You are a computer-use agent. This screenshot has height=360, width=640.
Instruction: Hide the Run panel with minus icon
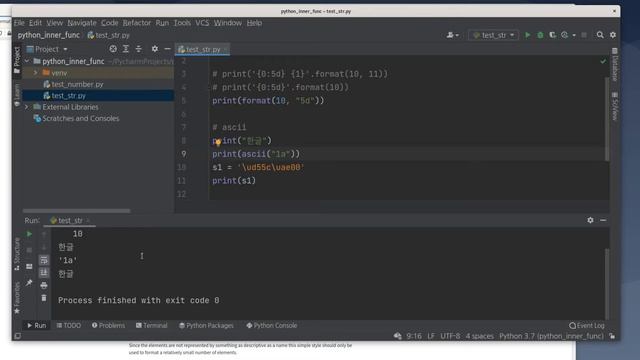(x=603, y=220)
